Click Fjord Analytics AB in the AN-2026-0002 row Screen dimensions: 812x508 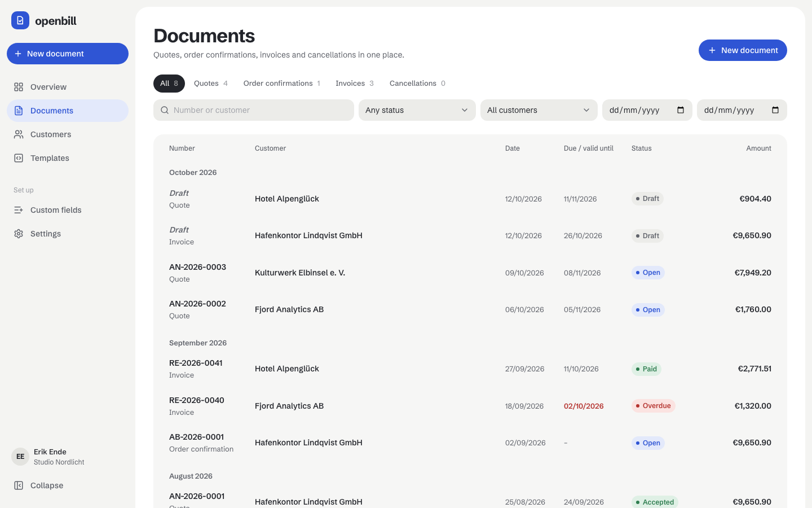tap(289, 309)
